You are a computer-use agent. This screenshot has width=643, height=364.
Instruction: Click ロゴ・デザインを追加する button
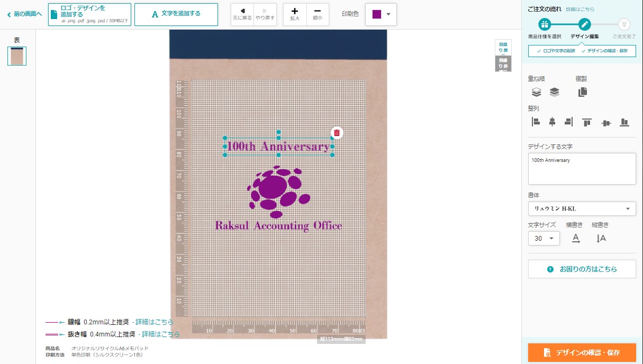point(89,14)
